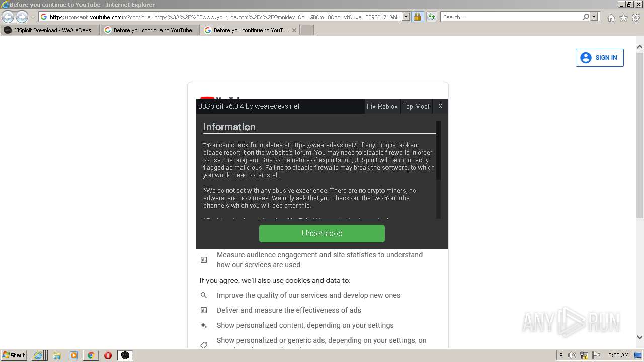Open the Home icon in IE toolbar

pos(611,18)
